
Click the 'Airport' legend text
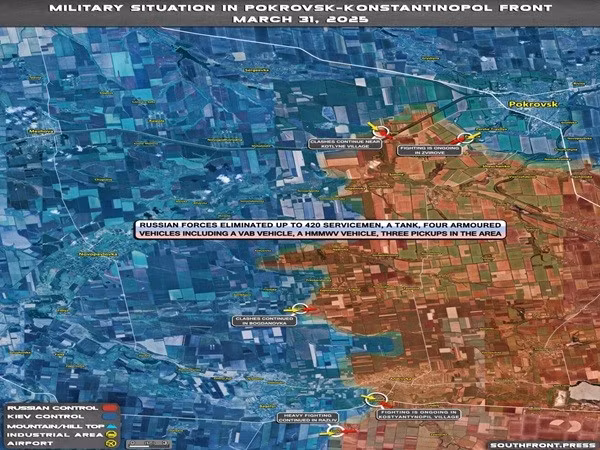click(30, 443)
